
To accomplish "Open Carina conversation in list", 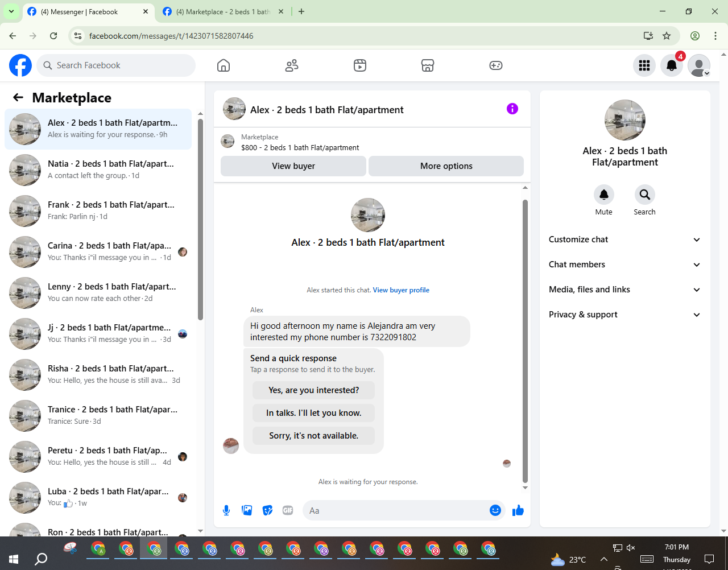I will click(x=98, y=251).
